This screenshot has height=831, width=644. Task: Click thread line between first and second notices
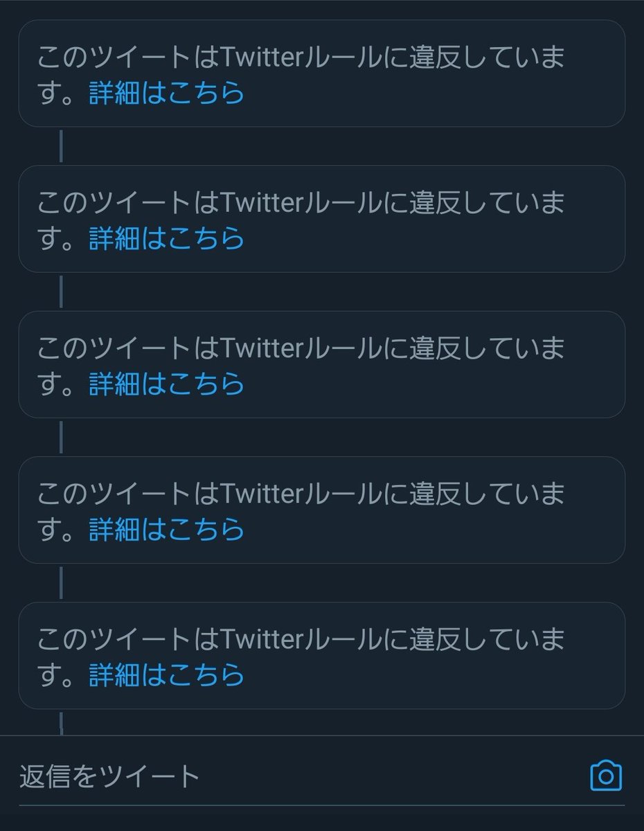click(x=61, y=146)
